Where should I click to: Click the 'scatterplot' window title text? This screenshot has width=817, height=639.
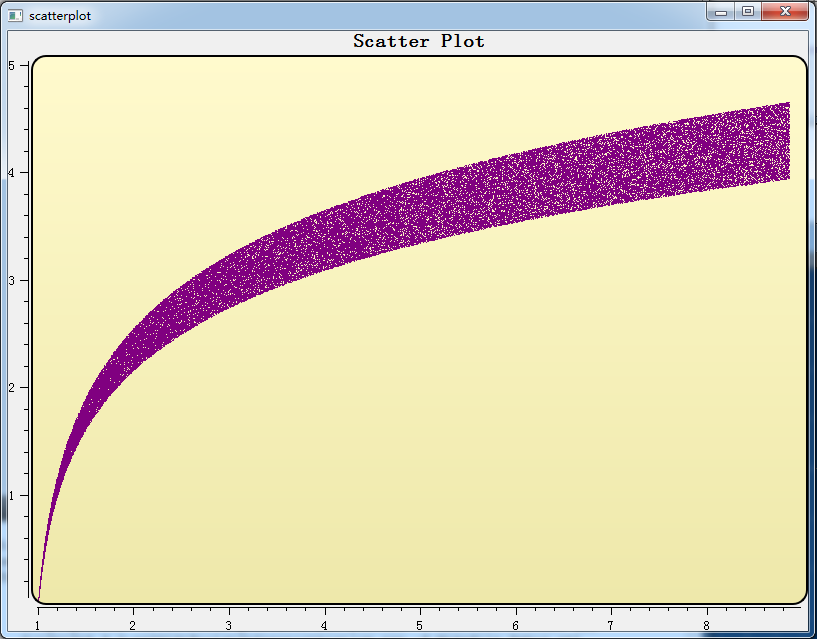coord(60,16)
